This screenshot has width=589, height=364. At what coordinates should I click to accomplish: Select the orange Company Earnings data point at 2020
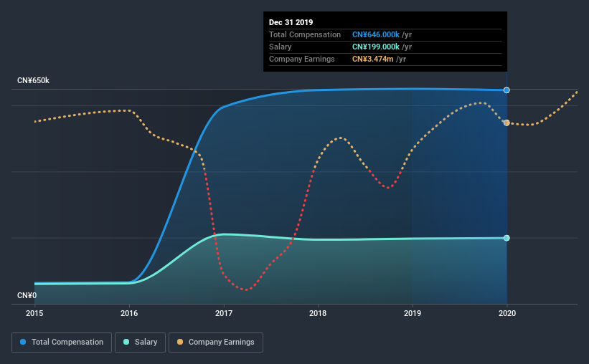coord(506,123)
